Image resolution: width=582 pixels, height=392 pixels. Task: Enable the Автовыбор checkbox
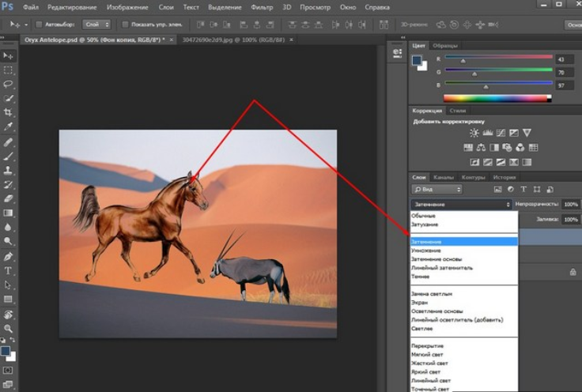click(39, 24)
